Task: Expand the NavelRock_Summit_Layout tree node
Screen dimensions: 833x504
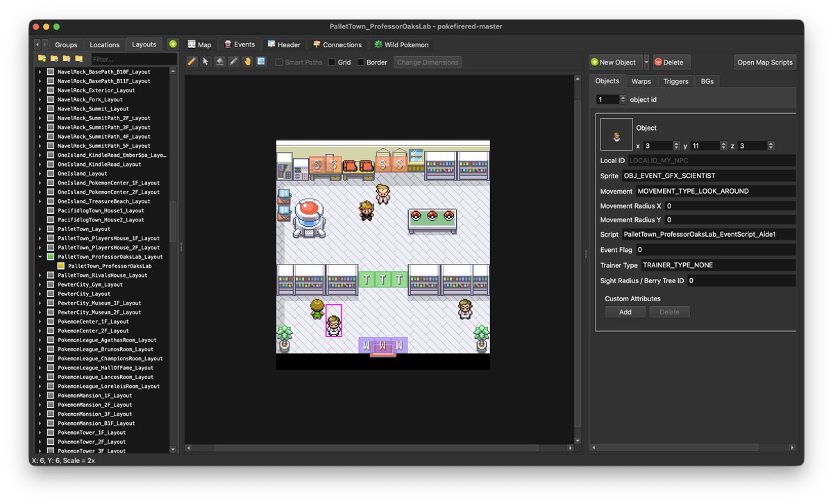Action: click(x=40, y=108)
